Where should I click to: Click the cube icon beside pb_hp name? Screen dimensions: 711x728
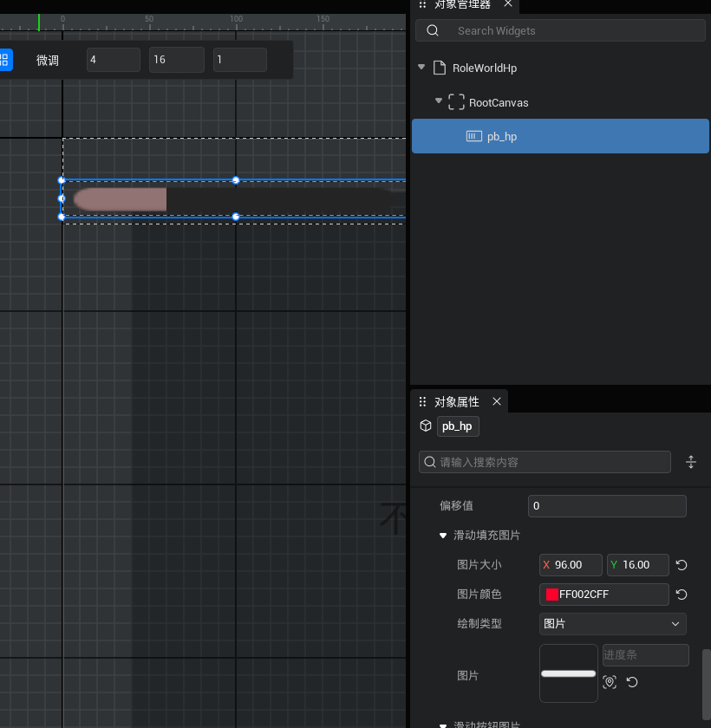coord(426,426)
